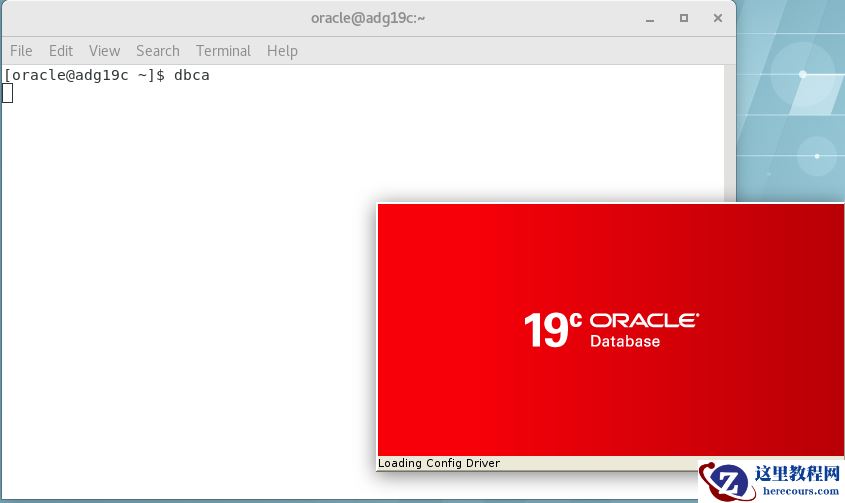Open the Search menu in terminal

coord(157,51)
